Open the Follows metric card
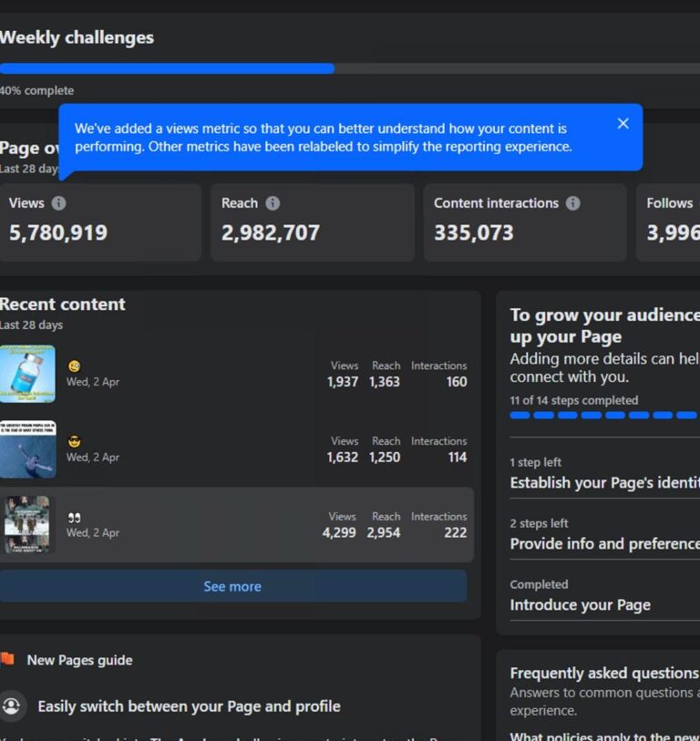The image size is (700, 741). pos(670,223)
